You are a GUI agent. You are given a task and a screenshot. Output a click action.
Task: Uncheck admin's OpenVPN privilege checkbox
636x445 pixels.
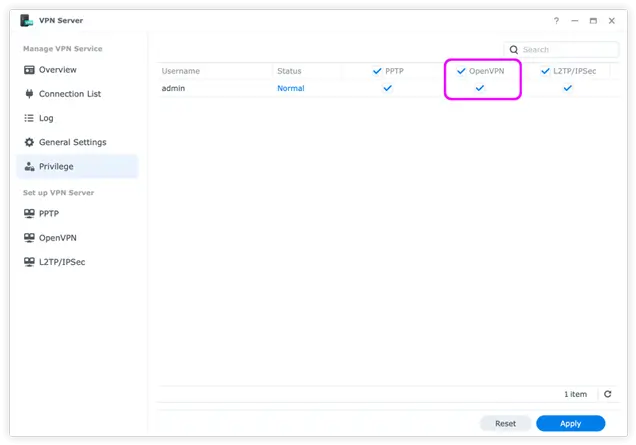479,88
